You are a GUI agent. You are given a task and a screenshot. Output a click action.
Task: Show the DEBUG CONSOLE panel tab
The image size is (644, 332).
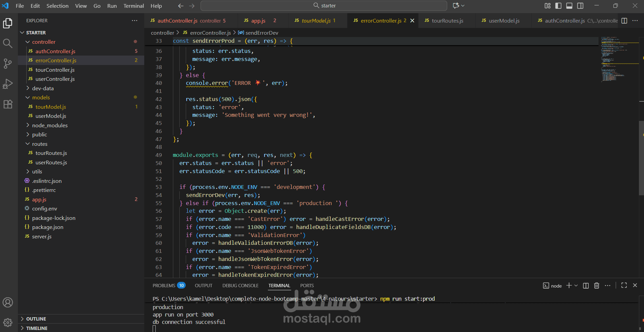[241, 286]
